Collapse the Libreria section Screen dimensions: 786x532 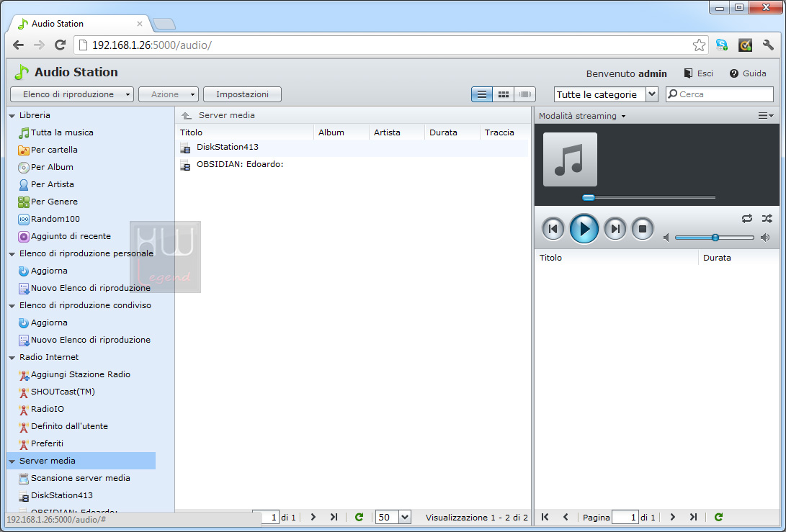[x=12, y=116]
